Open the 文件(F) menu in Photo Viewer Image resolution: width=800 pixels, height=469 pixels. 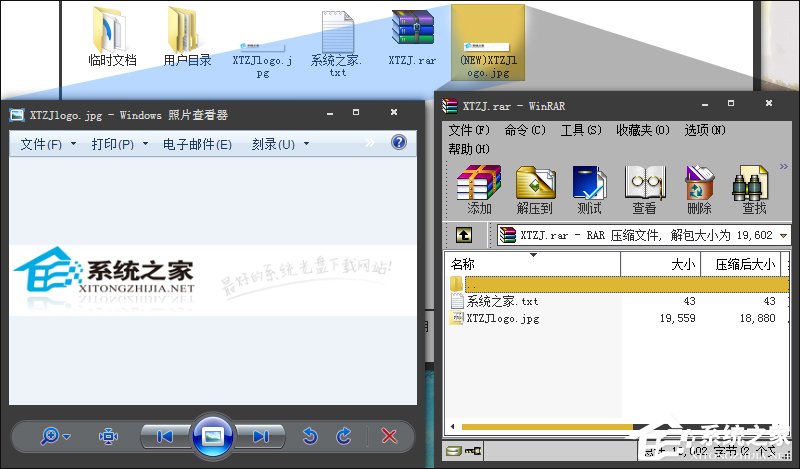tap(47, 144)
